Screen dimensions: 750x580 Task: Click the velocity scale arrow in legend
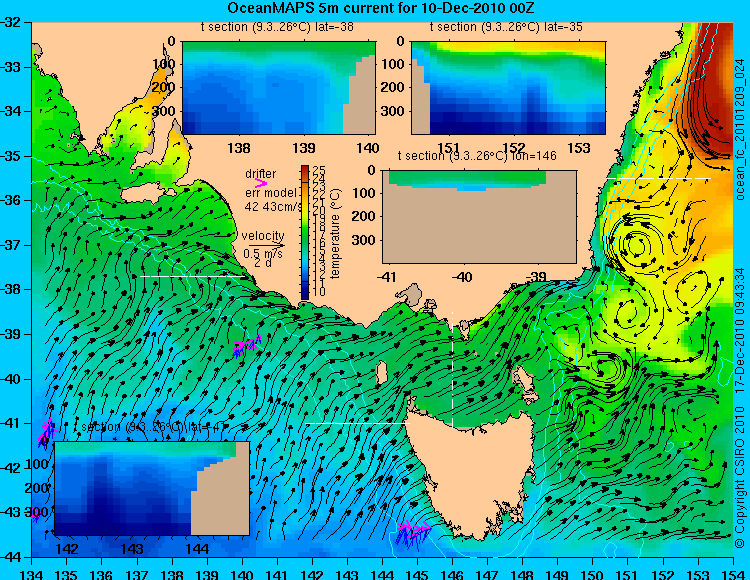266,246
